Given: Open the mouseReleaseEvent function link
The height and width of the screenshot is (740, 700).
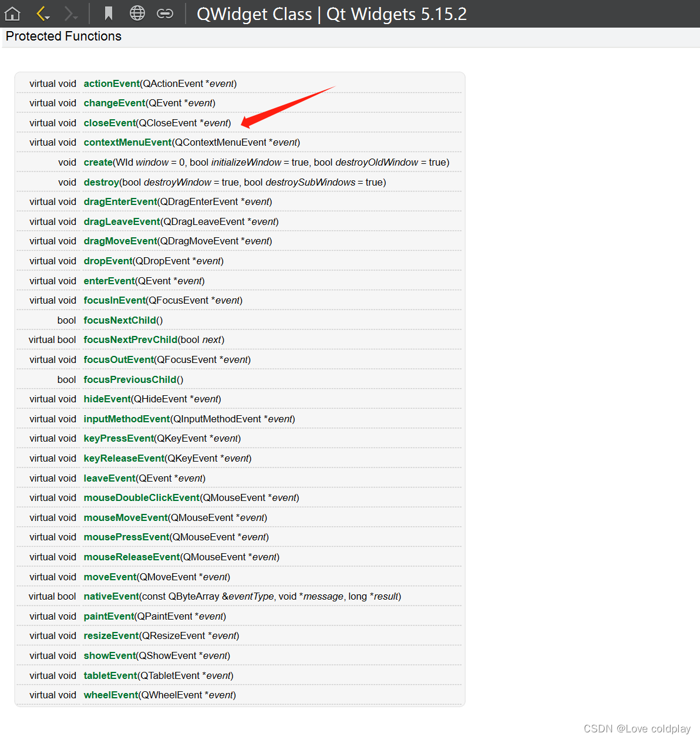Looking at the screenshot, I should coord(132,557).
